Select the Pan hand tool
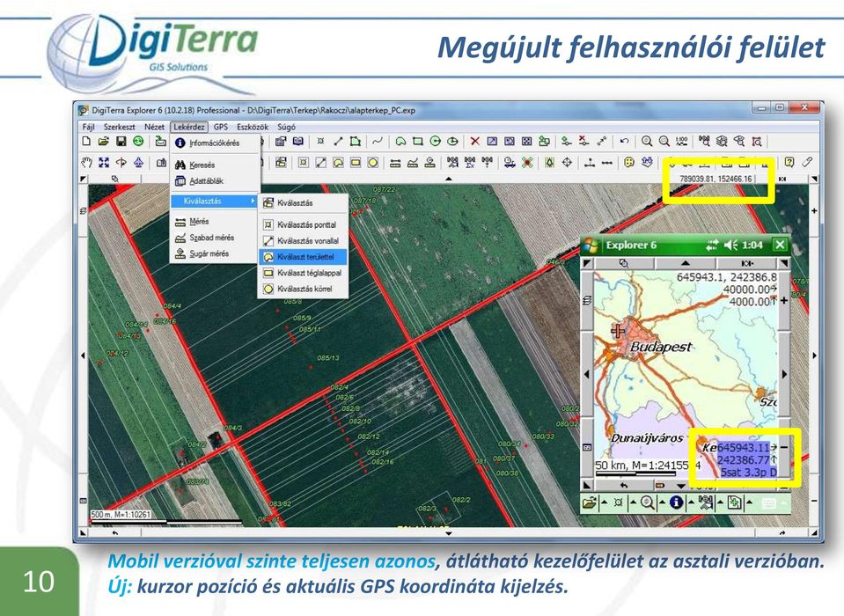Viewport: 844px width, 616px height. 86,162
